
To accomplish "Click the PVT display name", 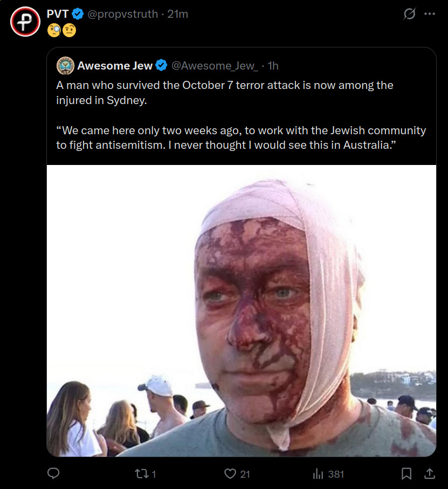I will click(58, 14).
